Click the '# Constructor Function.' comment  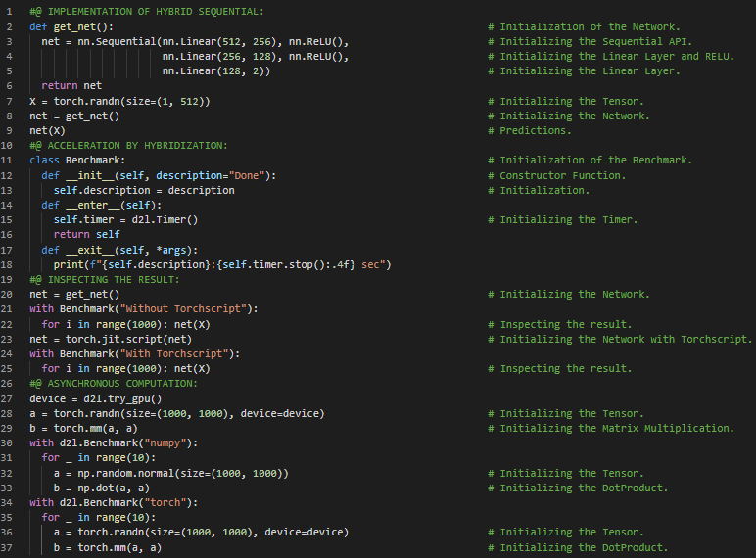pyautogui.click(x=562, y=175)
